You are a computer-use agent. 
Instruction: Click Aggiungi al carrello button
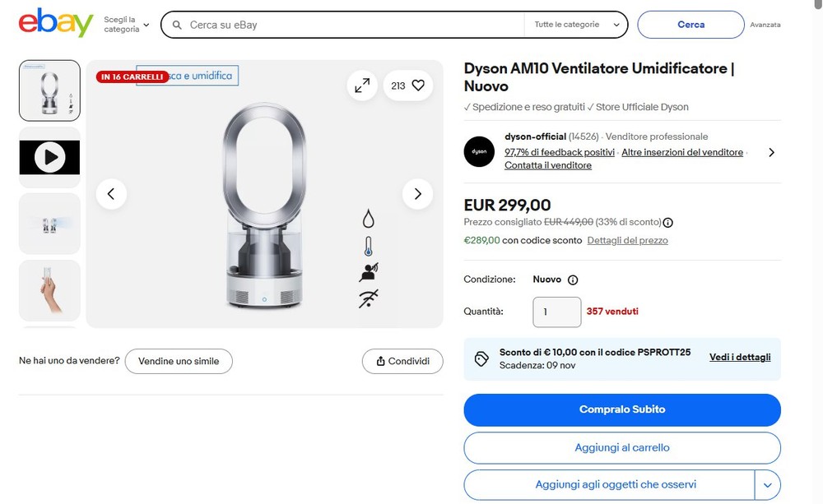click(621, 448)
